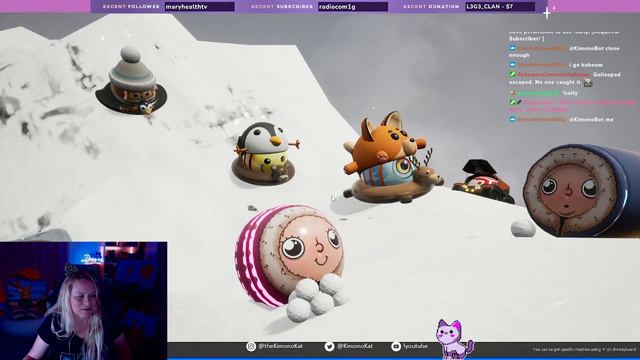Click the Instagram icon in the bottom bar
This screenshot has width=640, height=360.
(x=251, y=347)
